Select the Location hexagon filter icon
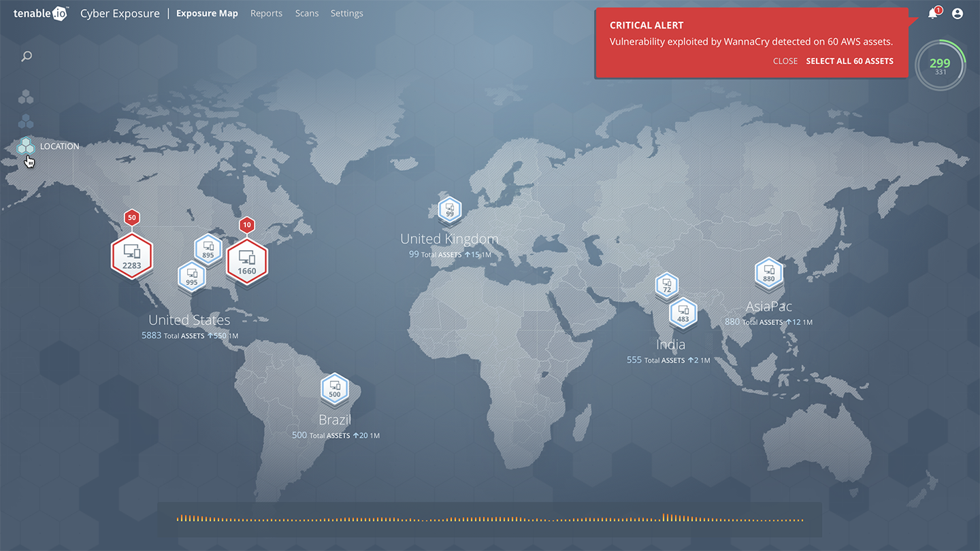Image resolution: width=980 pixels, height=551 pixels. pyautogui.click(x=26, y=146)
